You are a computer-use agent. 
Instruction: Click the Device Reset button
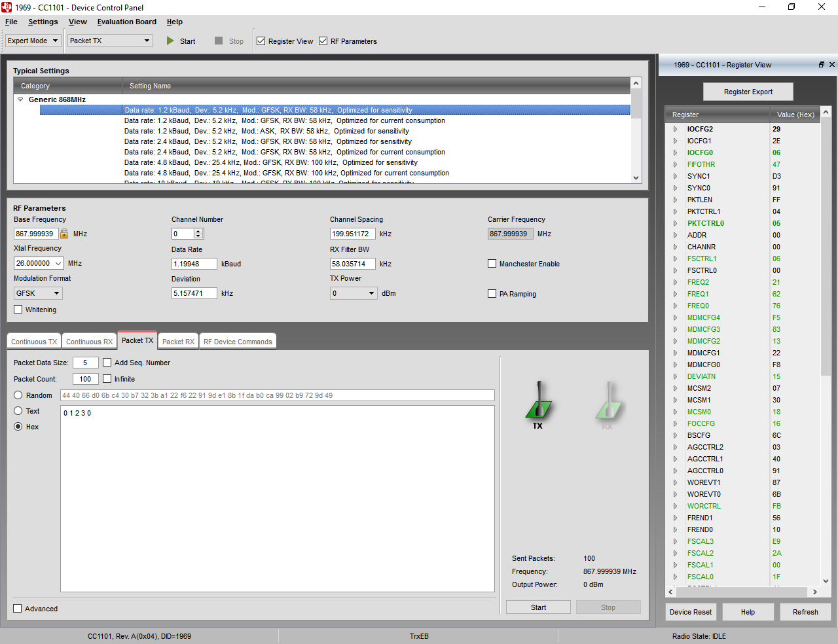click(690, 611)
